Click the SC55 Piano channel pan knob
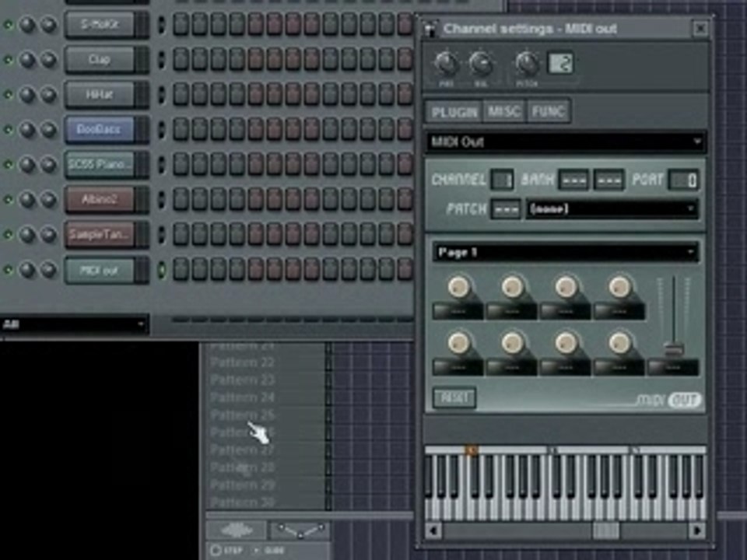This screenshot has height=560, width=747. point(28,164)
